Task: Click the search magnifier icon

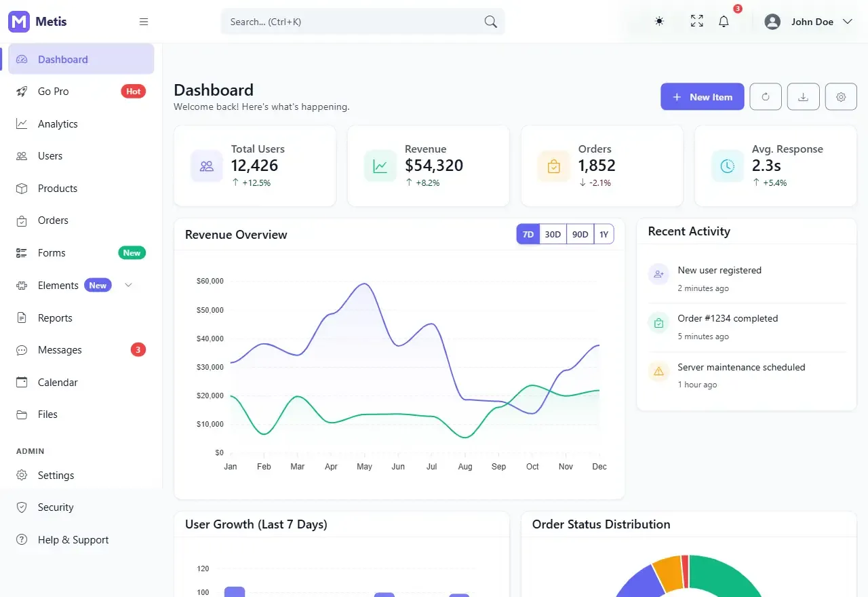Action: click(x=491, y=22)
